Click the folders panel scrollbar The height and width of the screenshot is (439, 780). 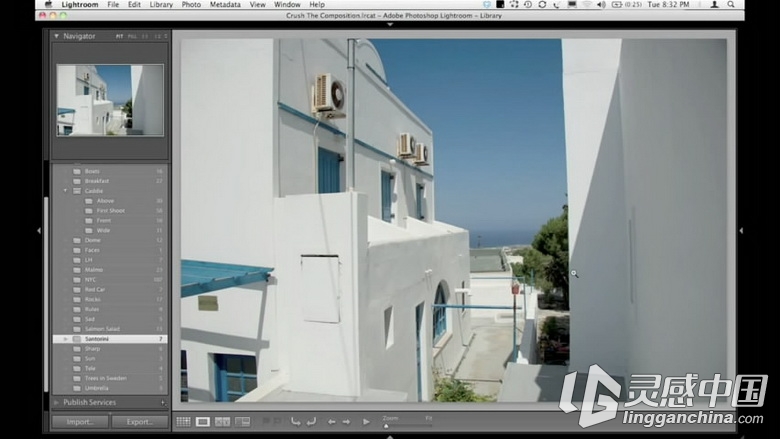tap(47, 293)
